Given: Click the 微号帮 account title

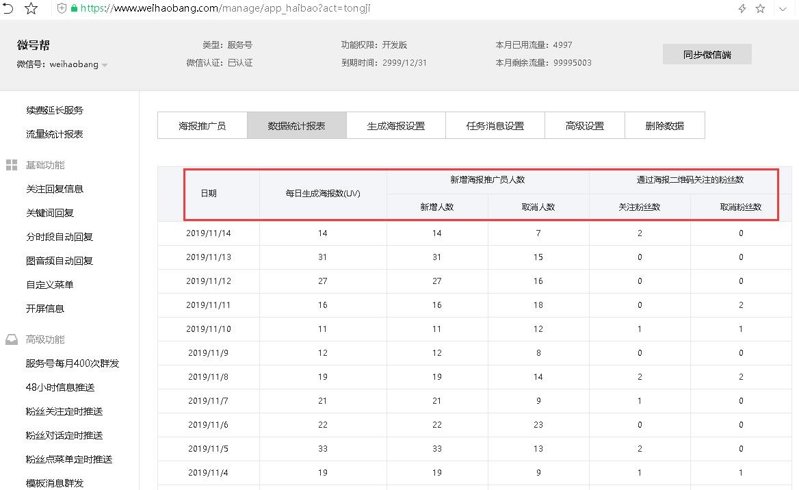Looking at the screenshot, I should [33, 45].
